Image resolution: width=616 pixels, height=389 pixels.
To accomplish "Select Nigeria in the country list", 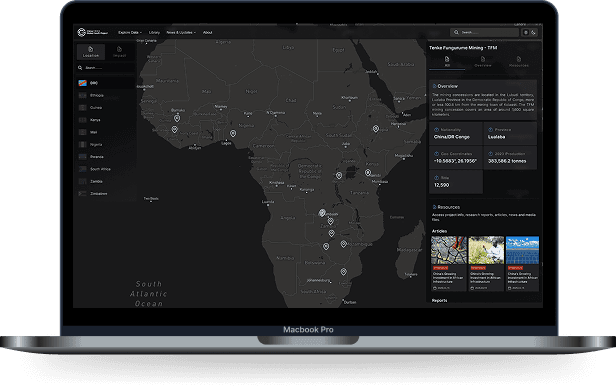I will tap(105, 144).
